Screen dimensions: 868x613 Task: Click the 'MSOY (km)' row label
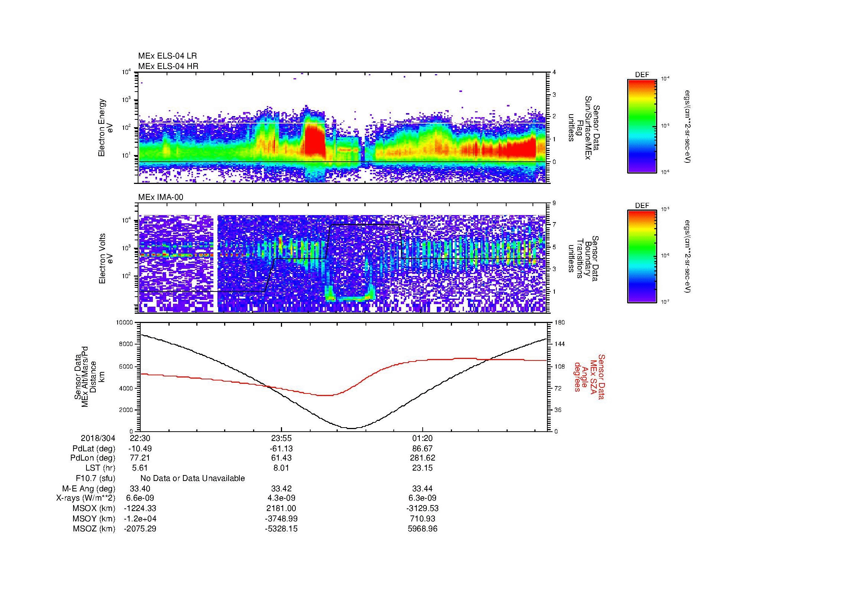(x=94, y=518)
